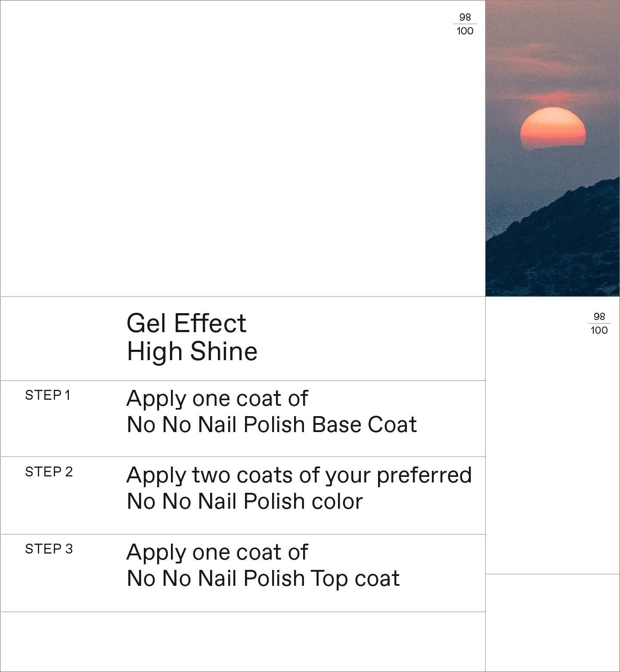Click "Apply two coats of your preferred" text
This screenshot has width=620, height=672.
(299, 475)
